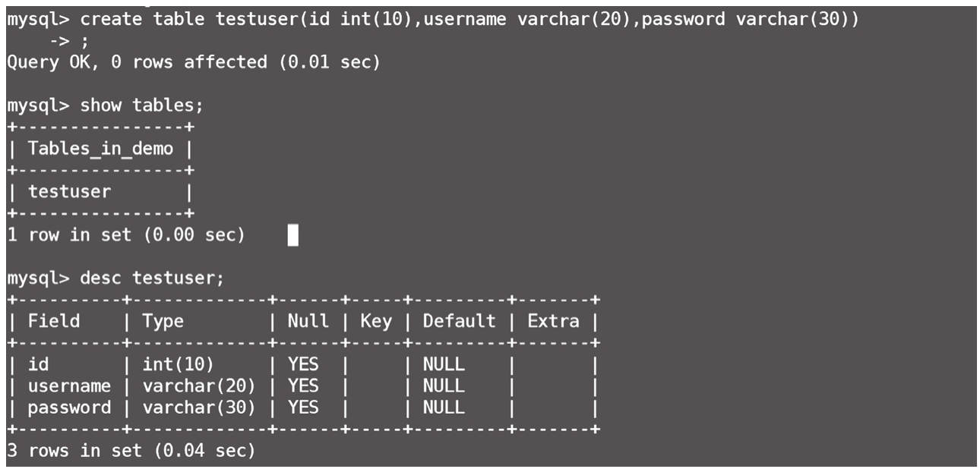980x469 pixels.
Task: Click the "3 rows in set" result line
Action: coord(131,451)
